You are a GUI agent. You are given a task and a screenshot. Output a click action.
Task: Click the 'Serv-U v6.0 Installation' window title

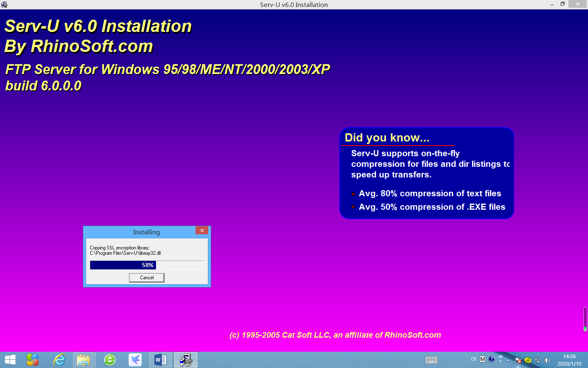point(294,4)
